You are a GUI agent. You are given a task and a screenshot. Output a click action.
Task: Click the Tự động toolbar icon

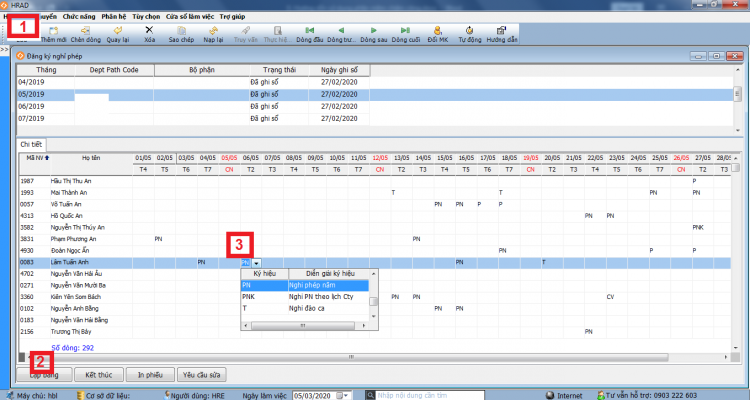[x=470, y=31]
